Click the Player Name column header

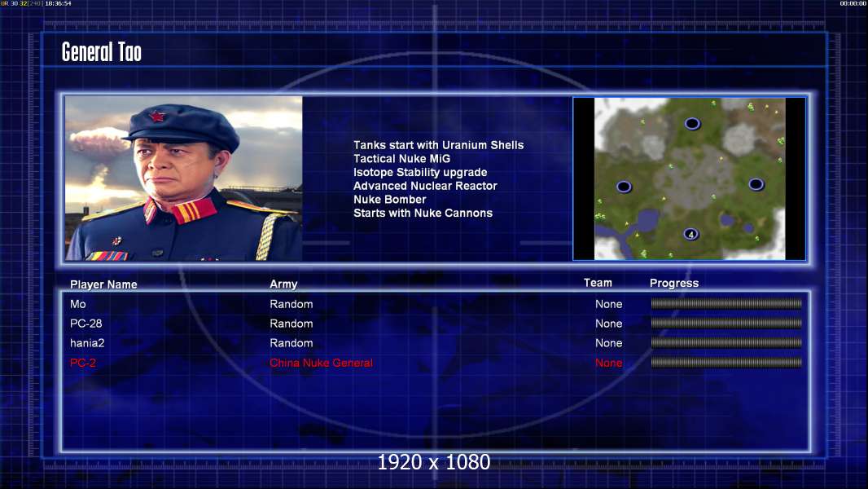click(103, 284)
